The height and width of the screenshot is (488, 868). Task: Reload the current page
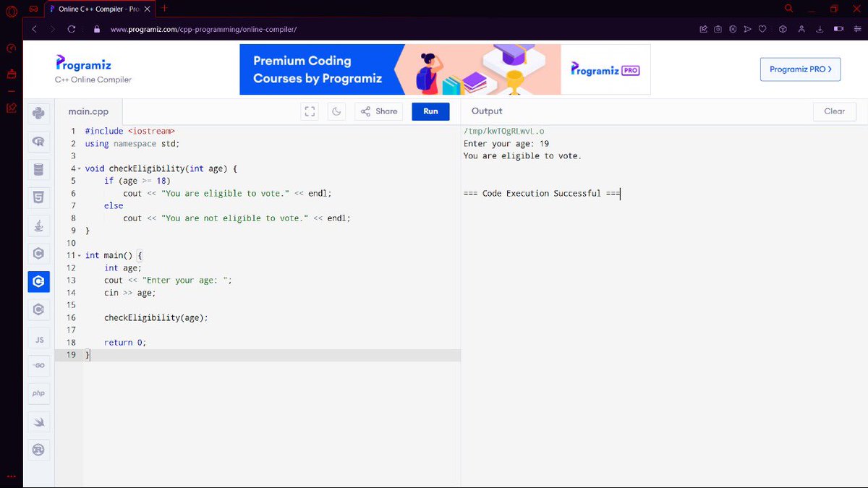point(72,29)
